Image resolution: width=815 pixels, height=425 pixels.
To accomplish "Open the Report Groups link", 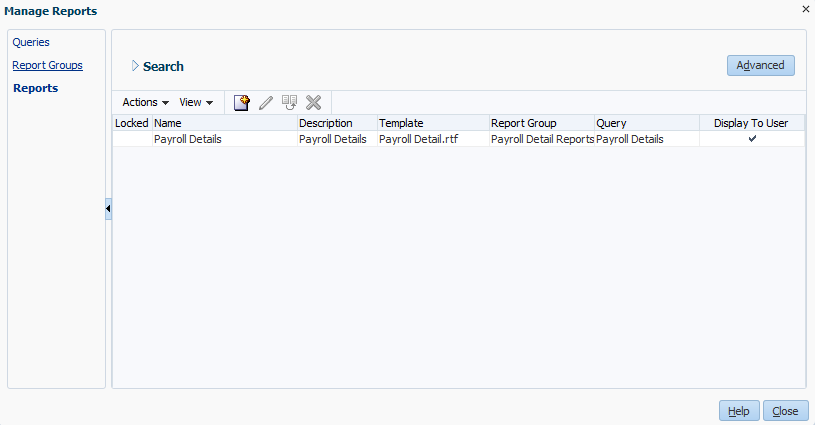I will pos(48,65).
